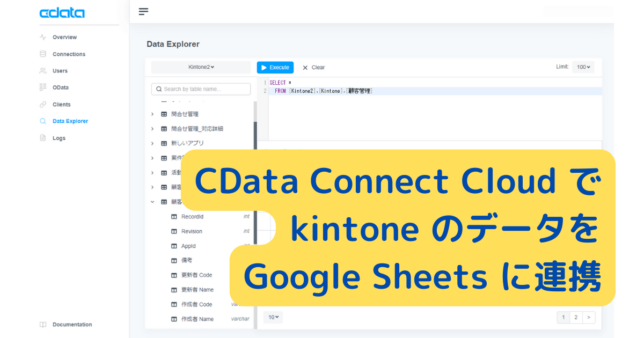Open the Documentation link
This screenshot has height=338, width=644.
pos(72,325)
